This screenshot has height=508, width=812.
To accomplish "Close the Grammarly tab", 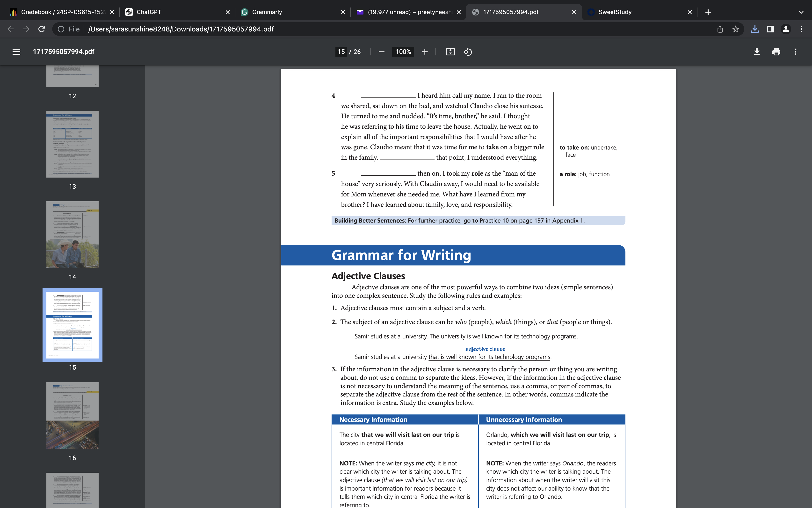I will click(x=343, y=12).
